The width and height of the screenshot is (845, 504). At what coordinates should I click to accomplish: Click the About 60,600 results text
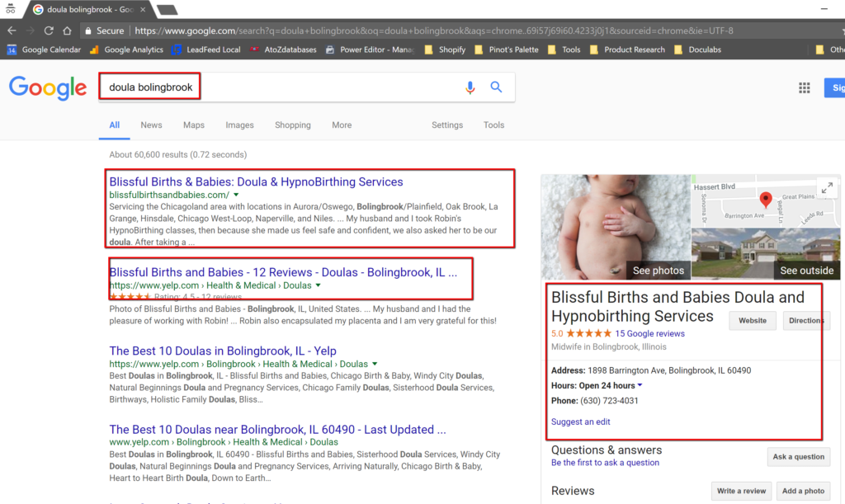coord(178,154)
